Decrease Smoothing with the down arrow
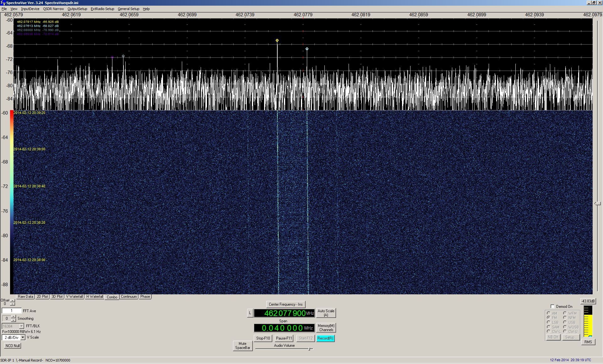Viewport: 603px width, 364px height. pyautogui.click(x=13, y=320)
